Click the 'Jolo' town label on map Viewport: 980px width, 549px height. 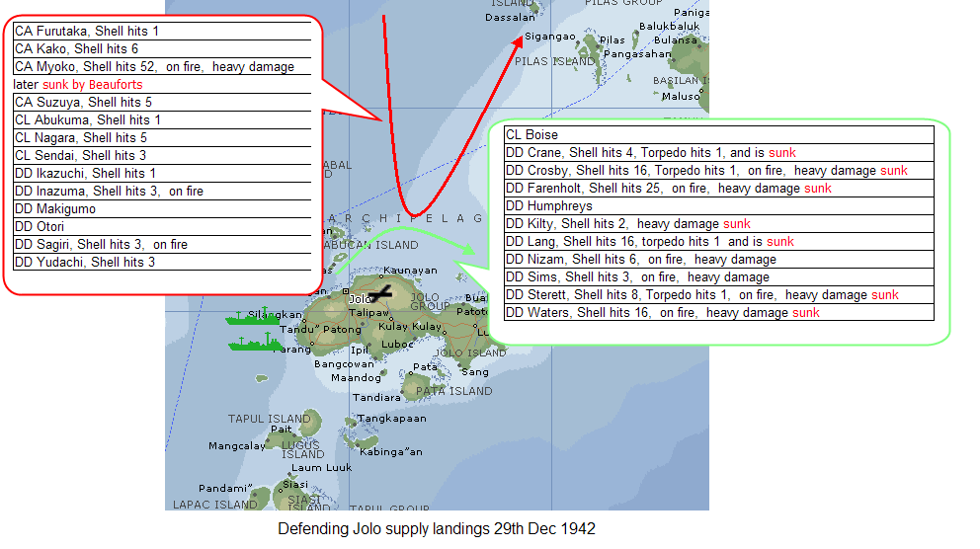360,299
